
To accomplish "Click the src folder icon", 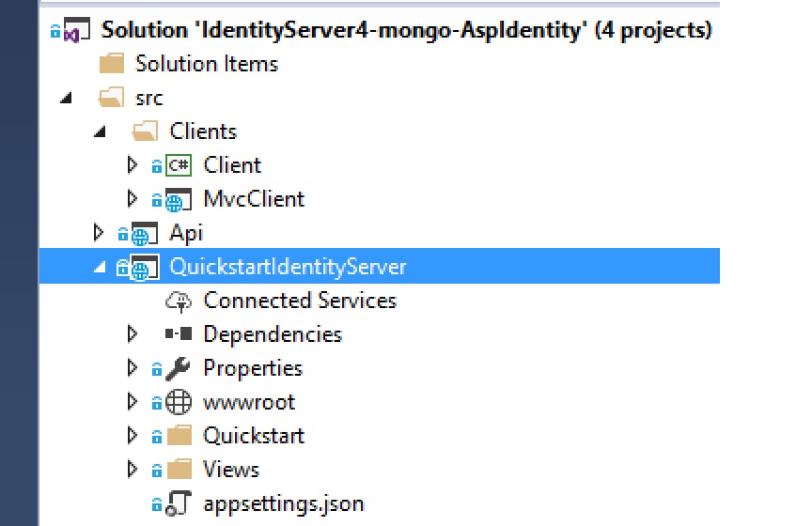I will point(111,98).
